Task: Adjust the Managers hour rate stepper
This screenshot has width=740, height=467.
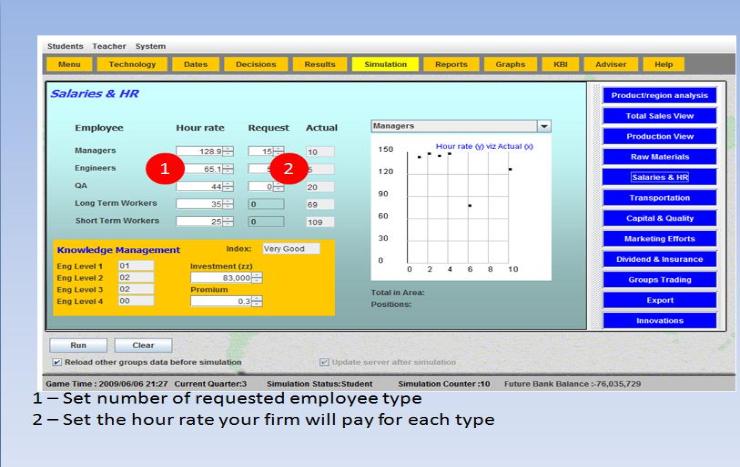Action: [x=227, y=150]
